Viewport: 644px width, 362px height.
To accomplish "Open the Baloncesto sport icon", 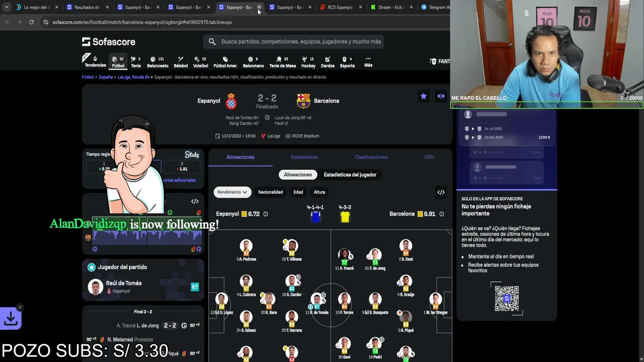I will pyautogui.click(x=157, y=61).
